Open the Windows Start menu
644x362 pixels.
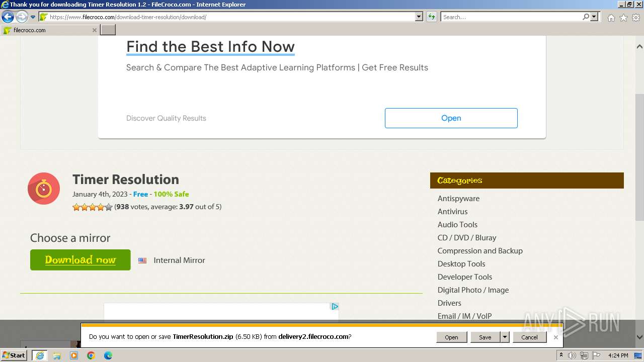click(x=14, y=355)
